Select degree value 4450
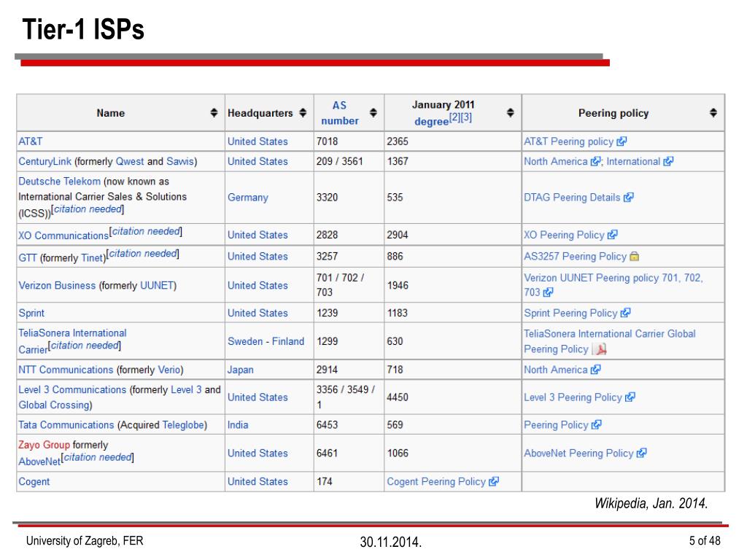The width and height of the screenshot is (747, 560). [398, 397]
